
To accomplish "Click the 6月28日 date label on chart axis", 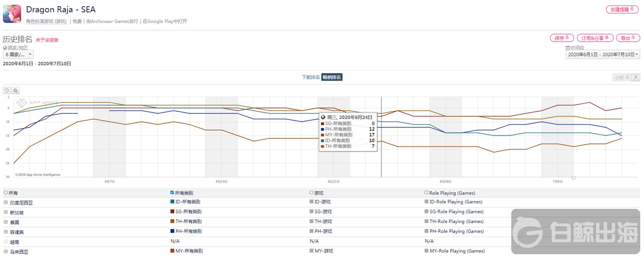I will click(445, 182).
